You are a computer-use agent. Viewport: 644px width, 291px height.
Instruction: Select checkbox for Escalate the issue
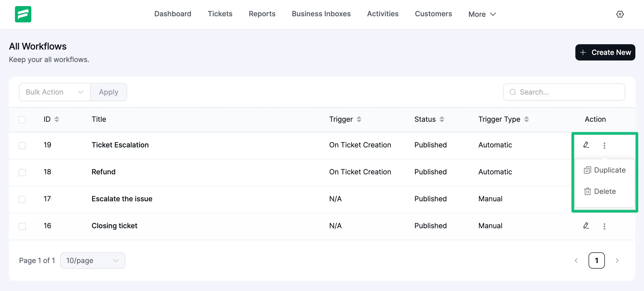(x=22, y=199)
